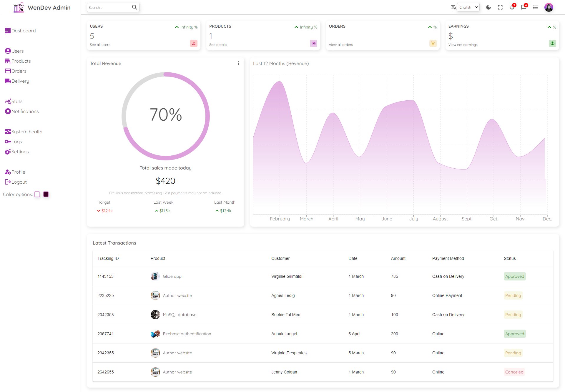Click the Notifications bell icon
Image resolution: width=565 pixels, height=392 pixels.
[x=512, y=7]
